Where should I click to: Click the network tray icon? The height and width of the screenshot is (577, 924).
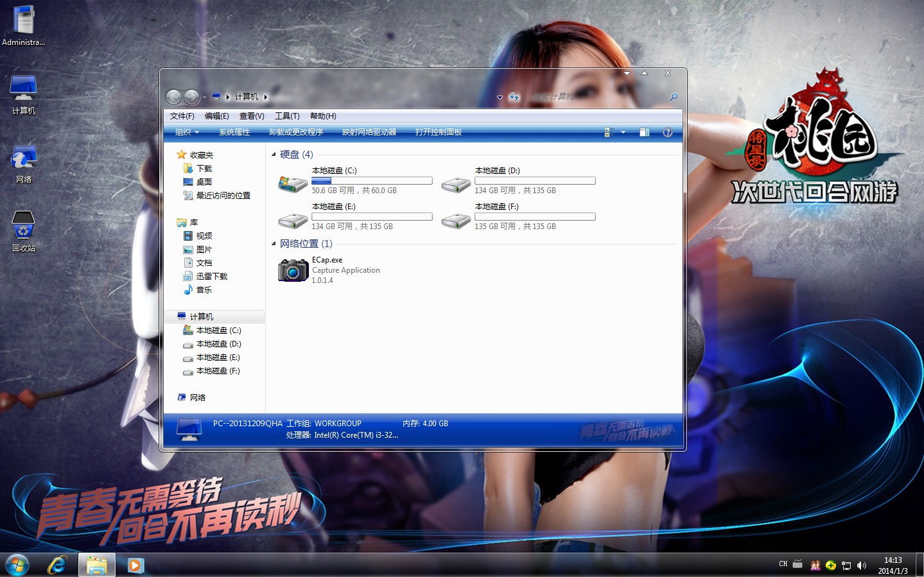(846, 565)
